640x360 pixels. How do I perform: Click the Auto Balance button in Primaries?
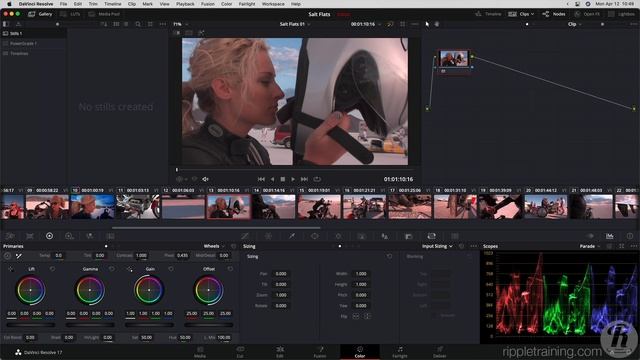pos(7,256)
